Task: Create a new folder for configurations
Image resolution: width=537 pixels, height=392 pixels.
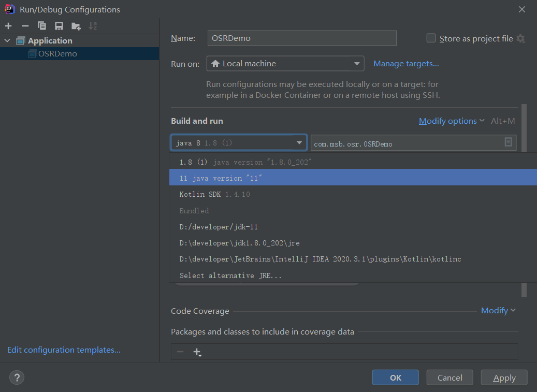Action: coord(76,26)
